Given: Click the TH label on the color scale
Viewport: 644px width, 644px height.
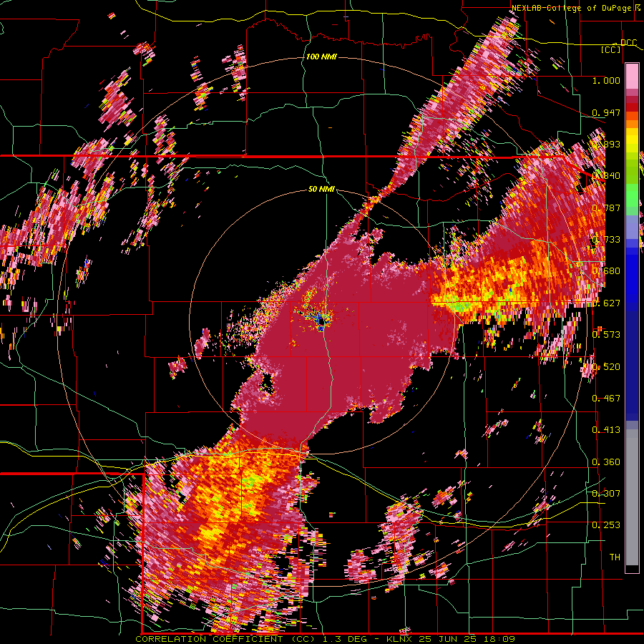Looking at the screenshot, I should [x=615, y=557].
